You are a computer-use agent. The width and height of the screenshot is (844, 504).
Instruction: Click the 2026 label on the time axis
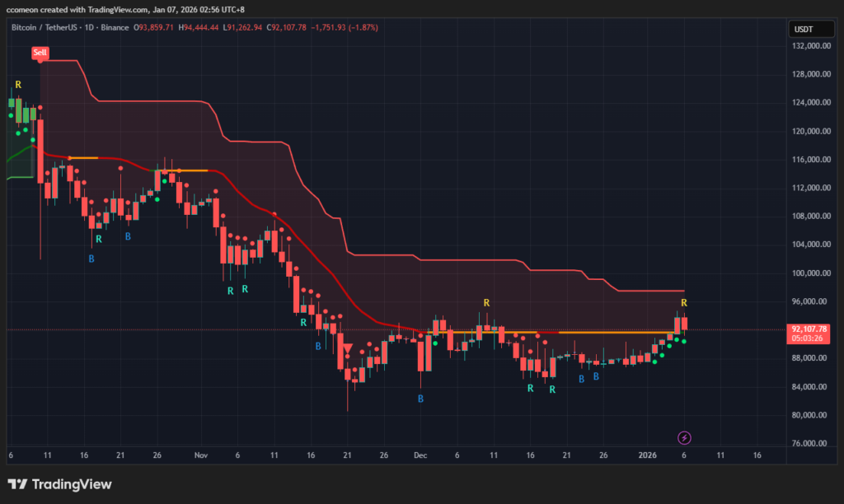(647, 455)
